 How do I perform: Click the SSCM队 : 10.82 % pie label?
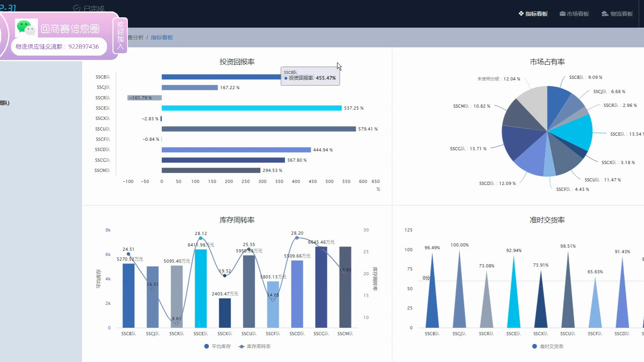point(472,106)
